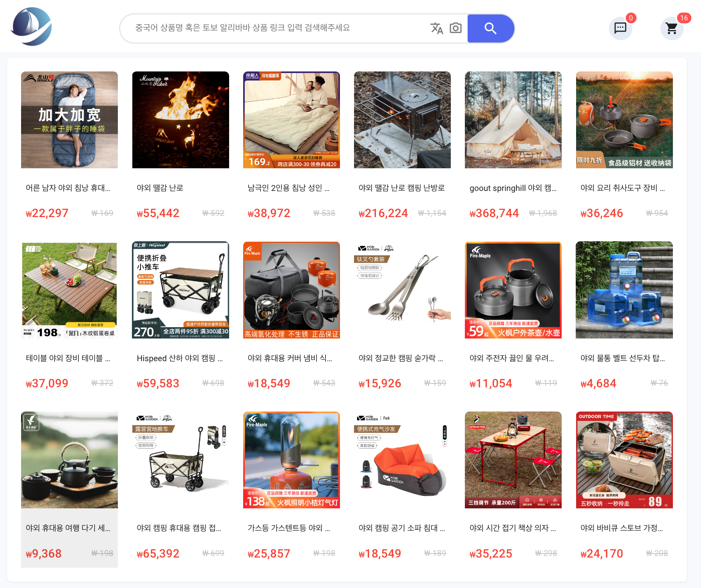Open the fire pit product thumbnail

click(x=181, y=120)
